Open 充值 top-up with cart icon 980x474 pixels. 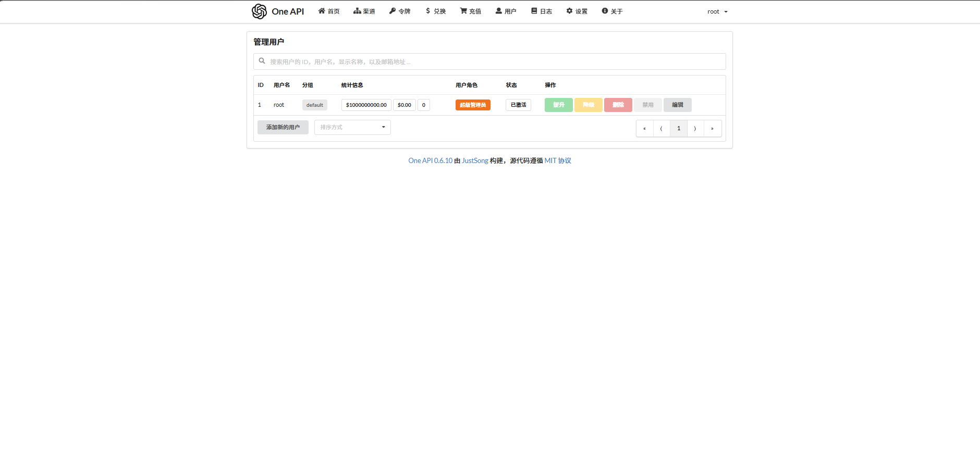tap(471, 11)
